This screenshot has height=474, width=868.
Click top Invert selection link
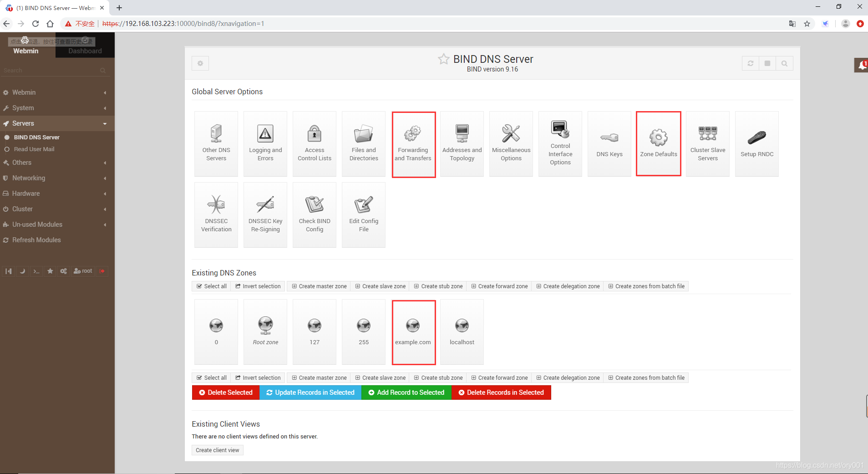point(258,286)
